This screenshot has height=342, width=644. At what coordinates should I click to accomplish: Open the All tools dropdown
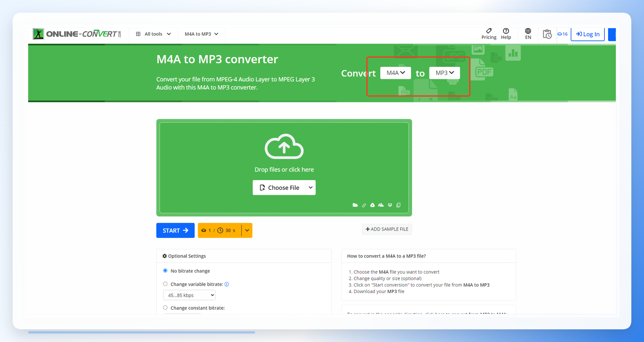click(153, 34)
